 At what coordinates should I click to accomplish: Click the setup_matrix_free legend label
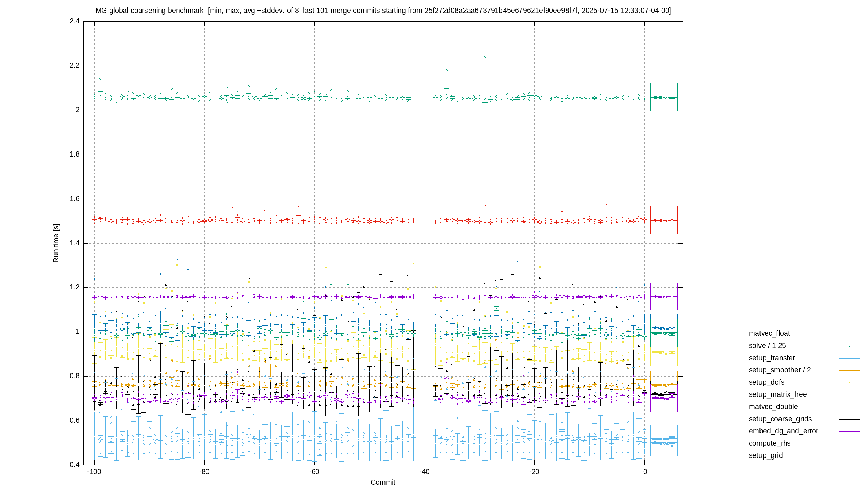coord(778,394)
